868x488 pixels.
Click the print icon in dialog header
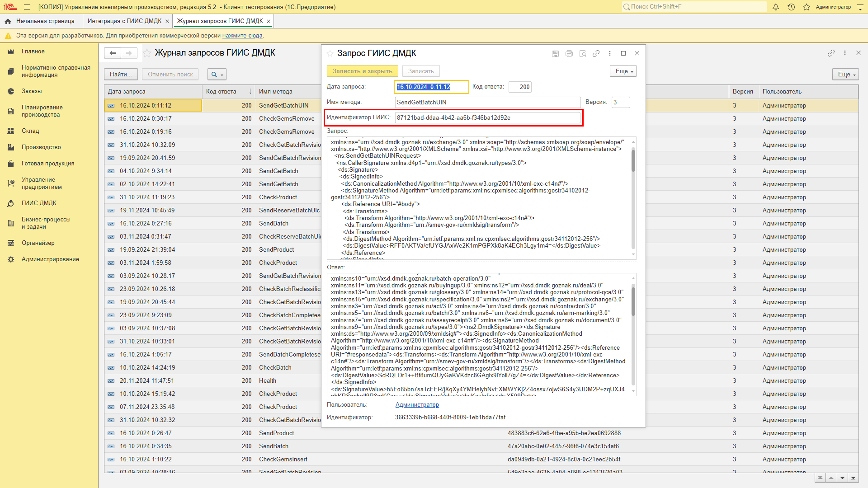(x=569, y=53)
